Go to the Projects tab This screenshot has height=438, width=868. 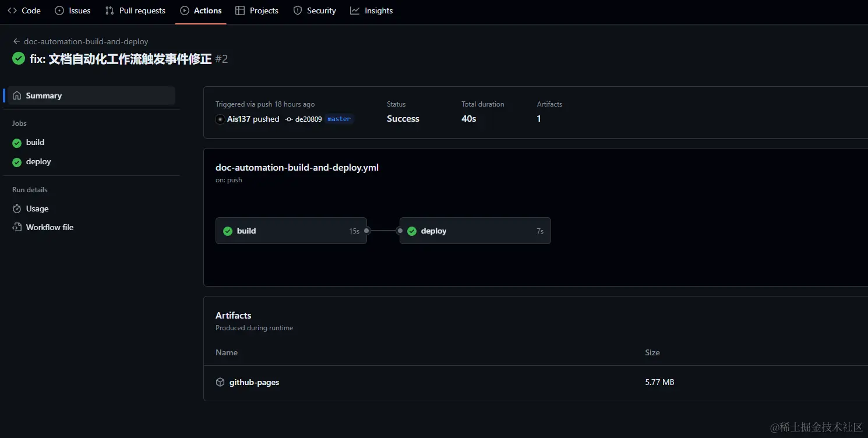(x=257, y=10)
